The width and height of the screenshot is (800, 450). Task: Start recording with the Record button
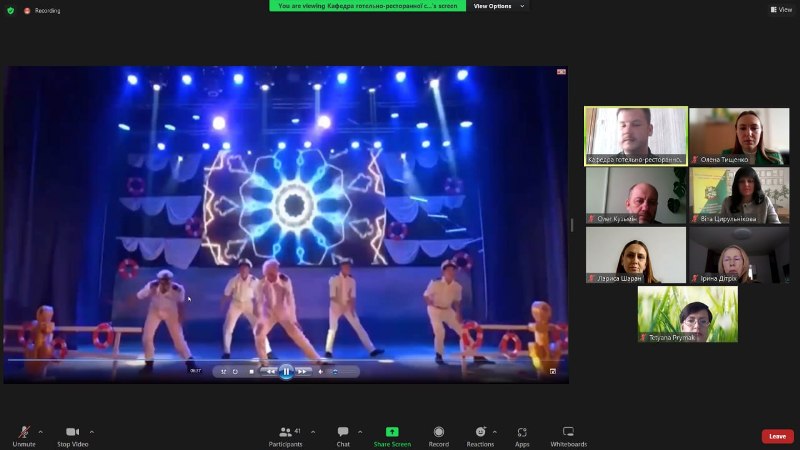click(x=439, y=435)
